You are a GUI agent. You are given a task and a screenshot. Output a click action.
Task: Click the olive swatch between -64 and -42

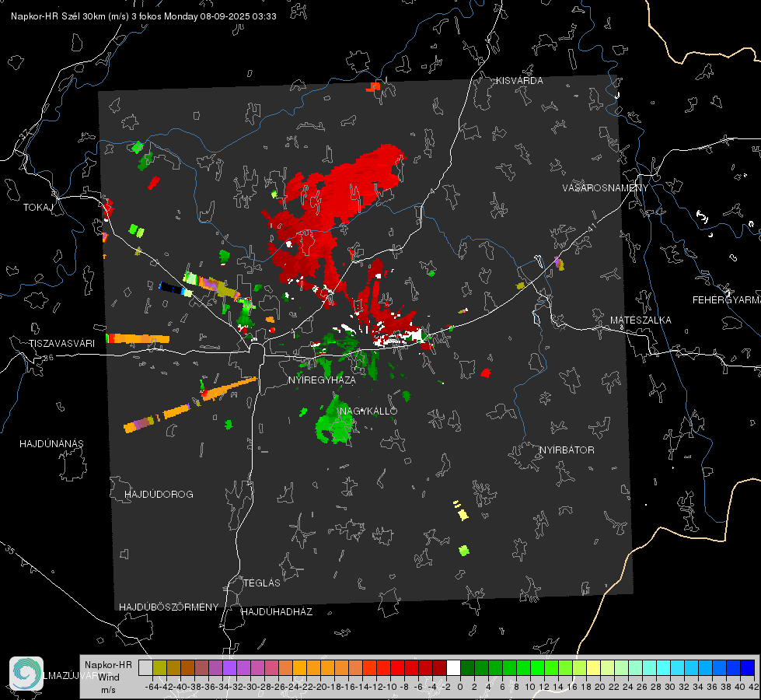point(159,668)
